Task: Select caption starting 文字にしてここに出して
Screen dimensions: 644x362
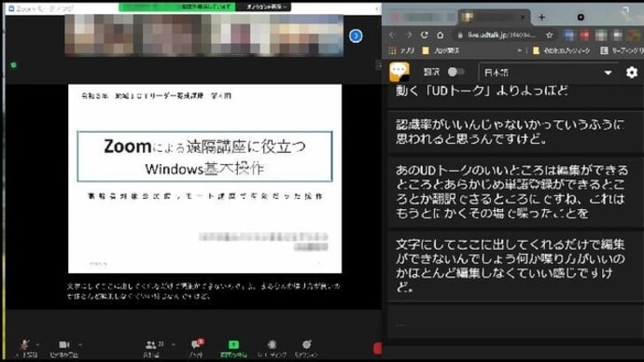Action: [515, 266]
